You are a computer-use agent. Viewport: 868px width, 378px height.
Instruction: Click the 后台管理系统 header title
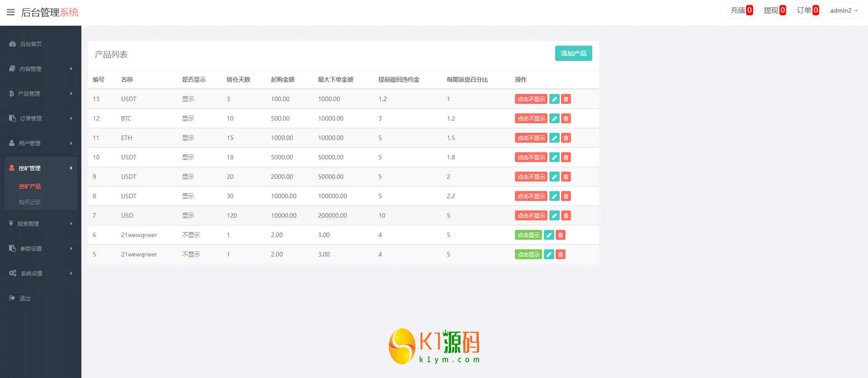click(x=50, y=12)
